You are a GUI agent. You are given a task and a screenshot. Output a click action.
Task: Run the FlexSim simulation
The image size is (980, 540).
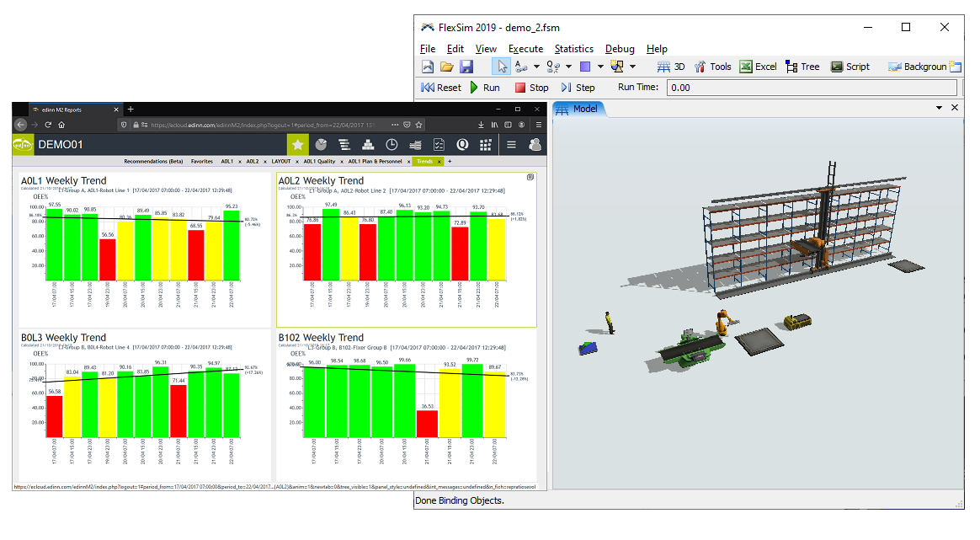point(485,88)
